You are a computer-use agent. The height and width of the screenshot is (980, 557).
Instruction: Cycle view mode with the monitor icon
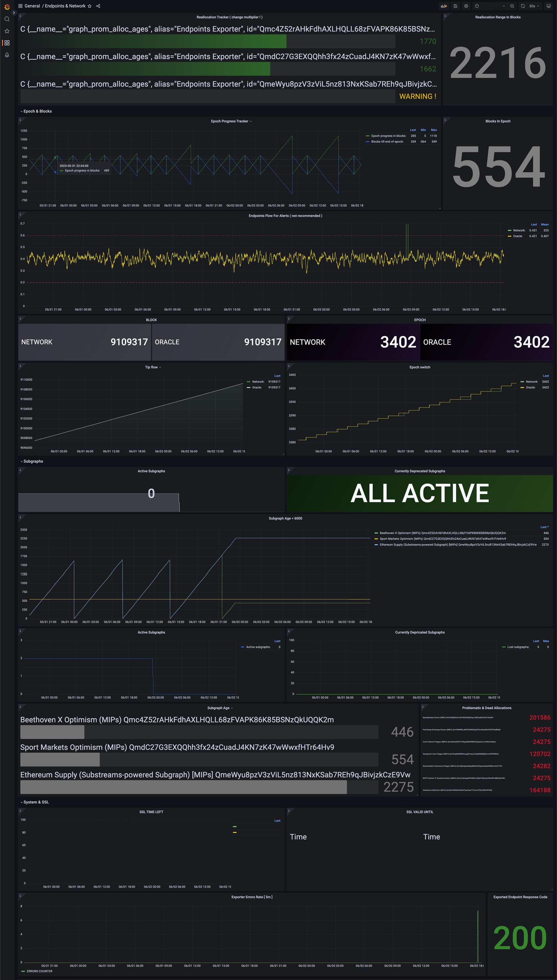click(548, 6)
